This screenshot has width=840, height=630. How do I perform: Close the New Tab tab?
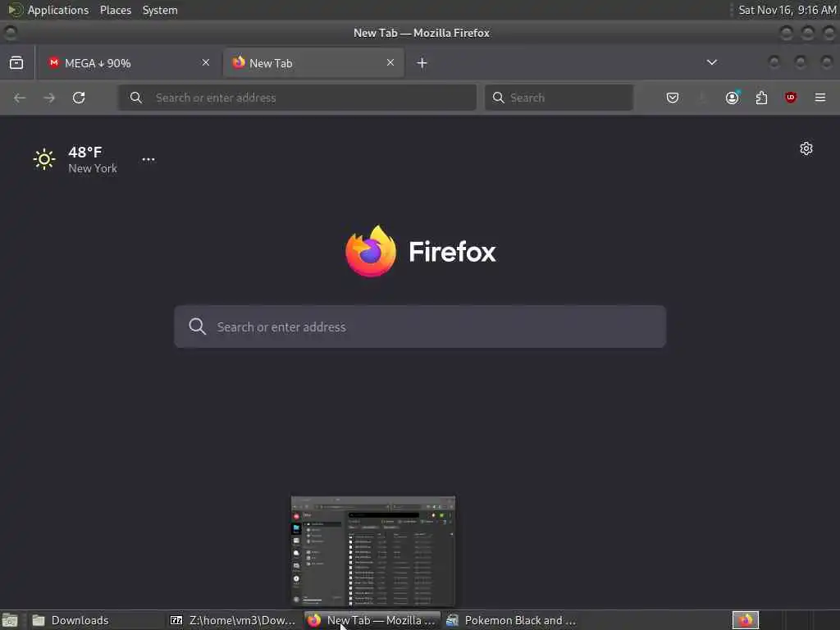pos(390,62)
